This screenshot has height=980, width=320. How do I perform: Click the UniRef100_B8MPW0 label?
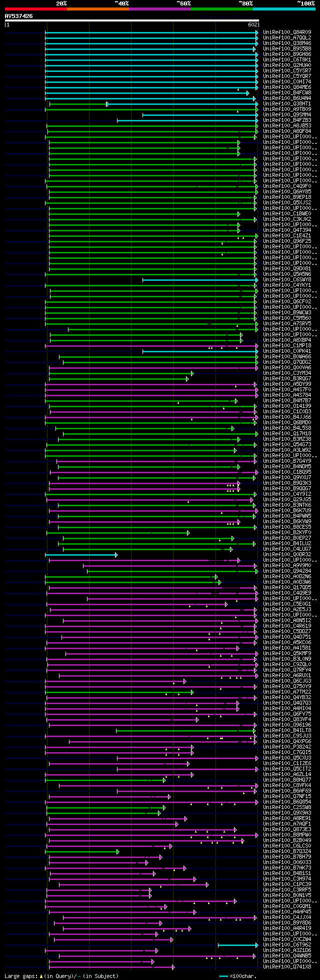287,835
